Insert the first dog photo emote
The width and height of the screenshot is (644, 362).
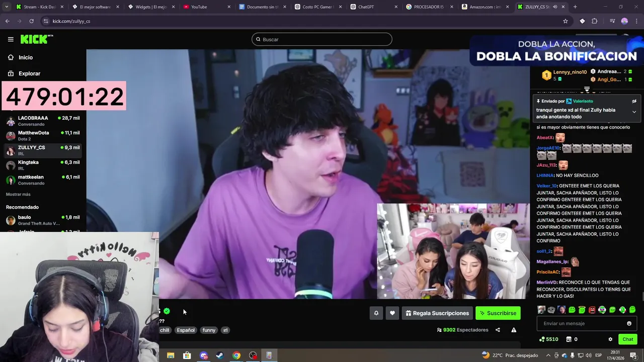coord(541,310)
